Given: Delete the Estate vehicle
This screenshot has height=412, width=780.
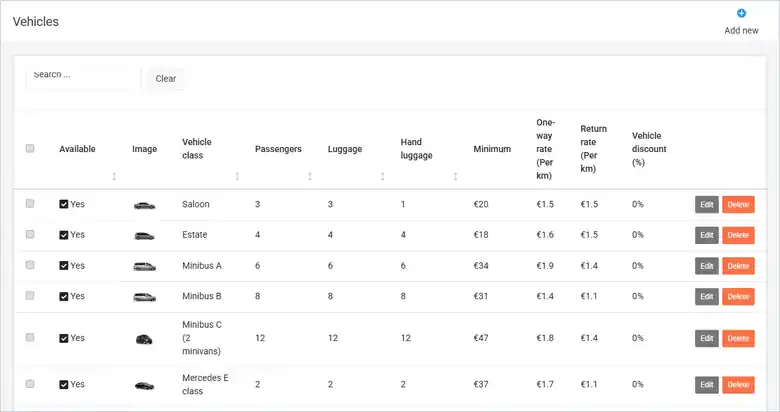Looking at the screenshot, I should tap(738, 235).
